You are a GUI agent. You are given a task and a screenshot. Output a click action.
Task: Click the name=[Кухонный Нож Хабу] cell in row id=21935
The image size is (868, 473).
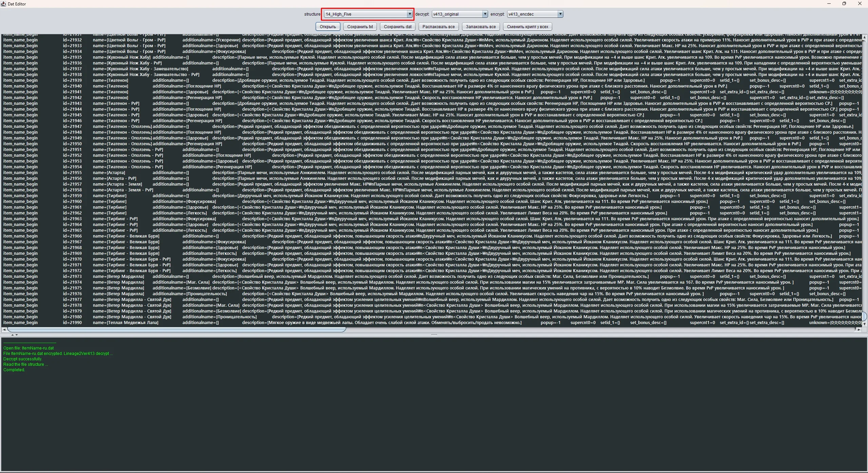click(122, 57)
